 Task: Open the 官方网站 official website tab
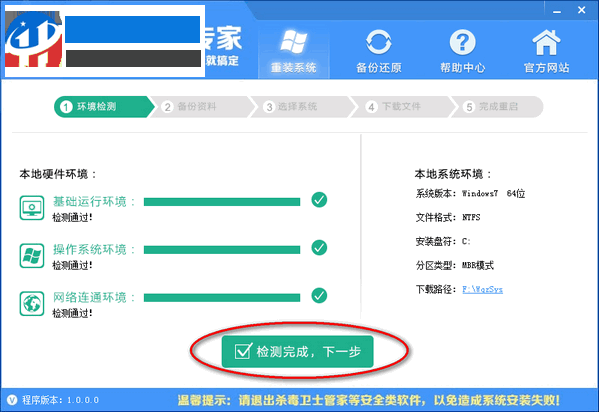coord(546,51)
